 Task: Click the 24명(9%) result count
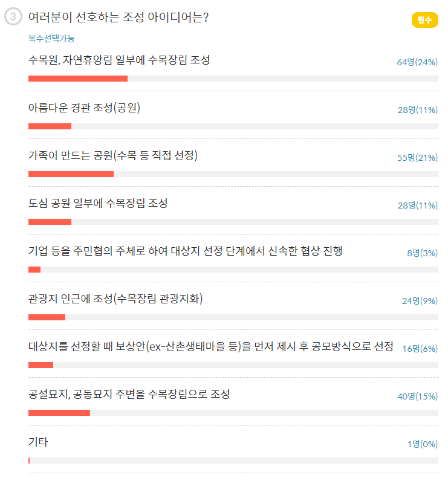coord(420,301)
